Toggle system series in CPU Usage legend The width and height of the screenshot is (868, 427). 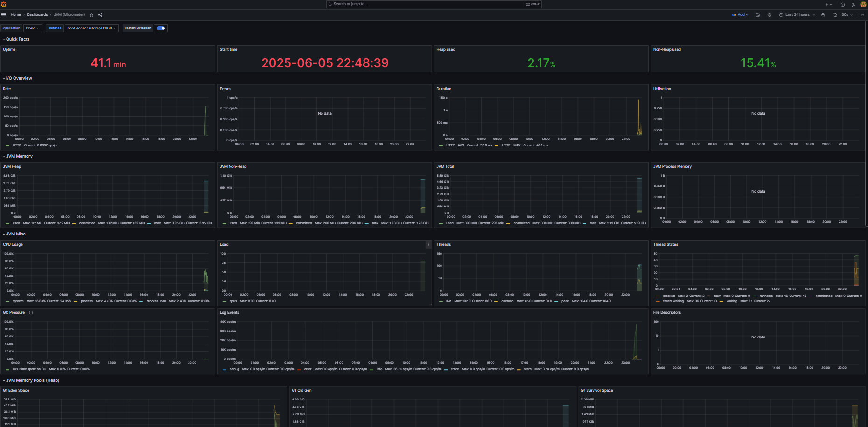tap(18, 301)
